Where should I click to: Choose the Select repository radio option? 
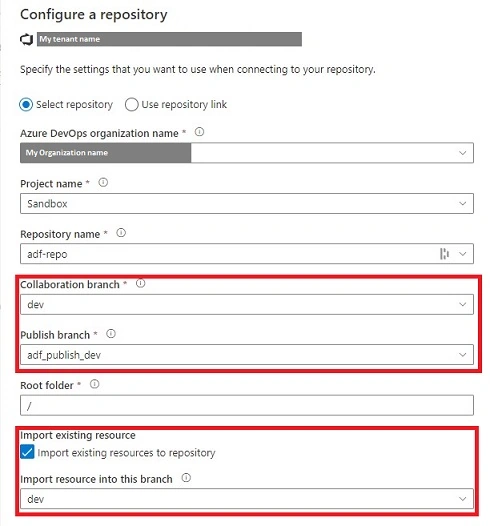(x=26, y=105)
